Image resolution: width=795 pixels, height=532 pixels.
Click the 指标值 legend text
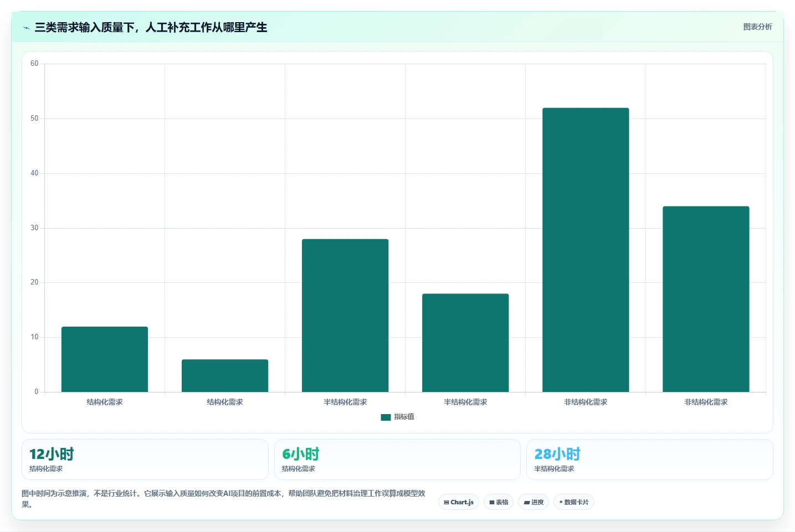404,417
